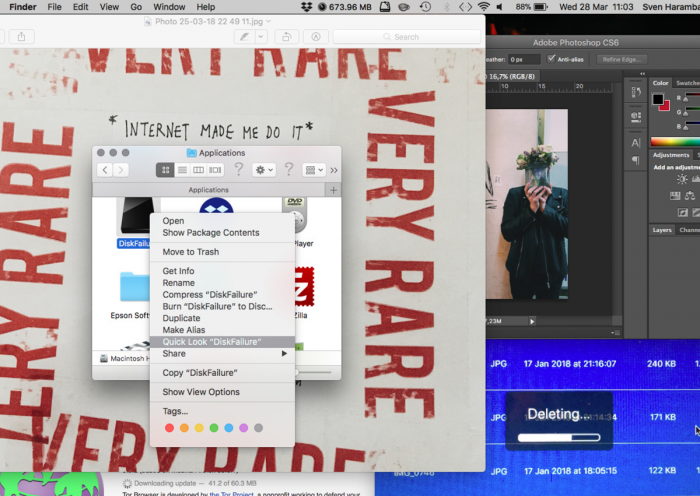
Task: Choose Quick Look "DiskFailure" menu entry
Action: click(x=222, y=342)
